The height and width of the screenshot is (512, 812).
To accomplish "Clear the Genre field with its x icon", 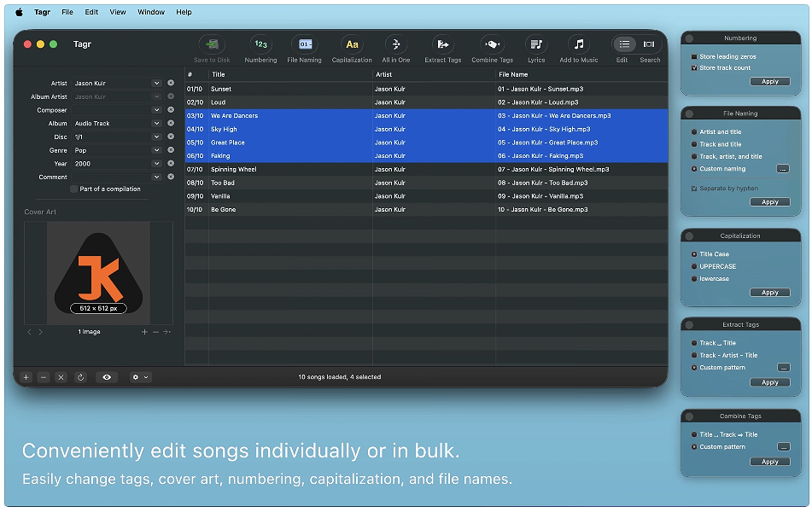I will 171,150.
